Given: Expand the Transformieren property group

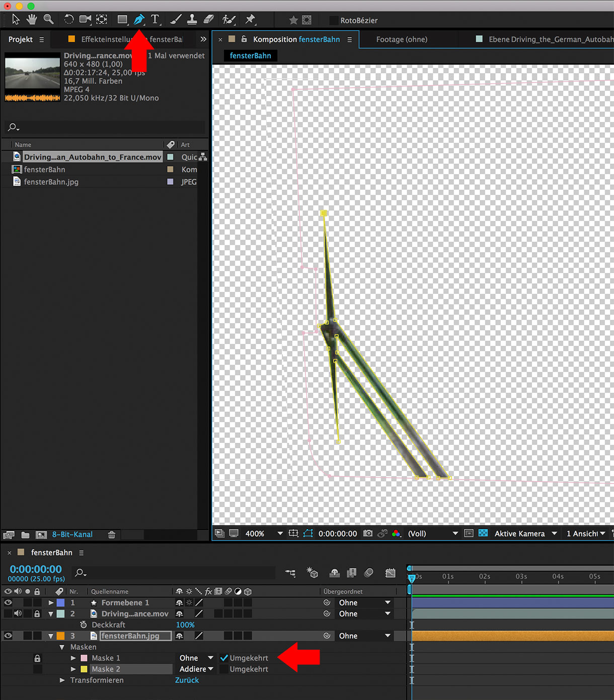Looking at the screenshot, I should coord(62,680).
